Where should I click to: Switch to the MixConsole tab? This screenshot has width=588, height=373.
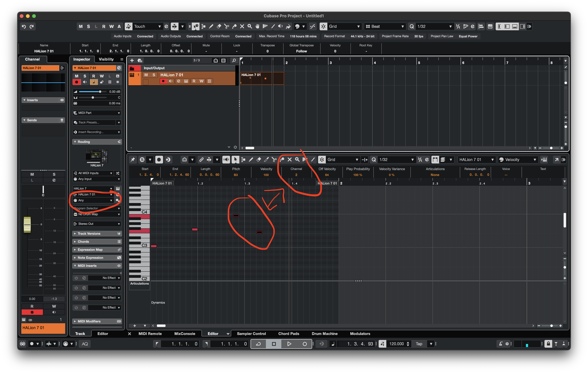click(185, 334)
